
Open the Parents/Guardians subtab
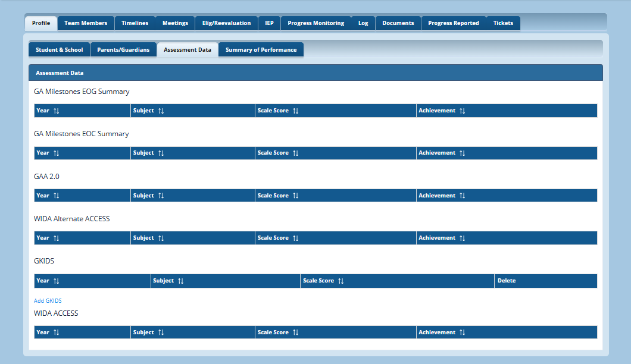tap(123, 50)
